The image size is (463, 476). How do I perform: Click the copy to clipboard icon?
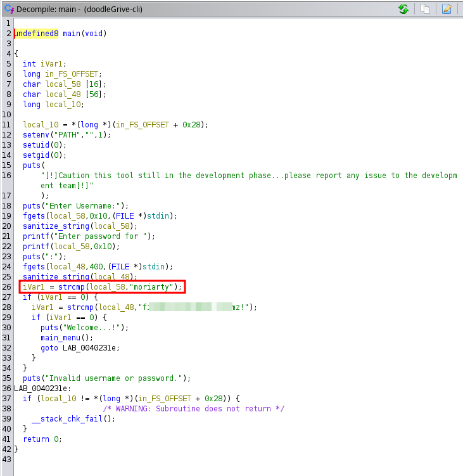click(425, 9)
